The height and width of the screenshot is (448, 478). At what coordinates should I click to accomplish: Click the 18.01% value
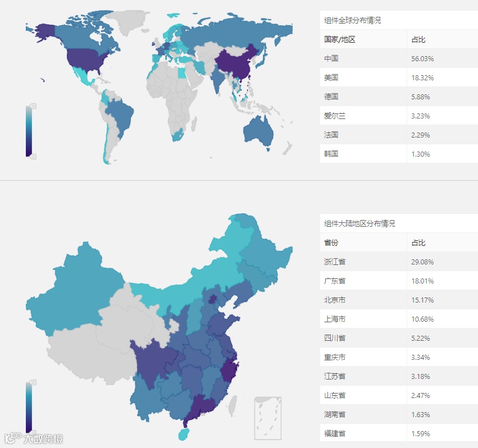(x=422, y=281)
